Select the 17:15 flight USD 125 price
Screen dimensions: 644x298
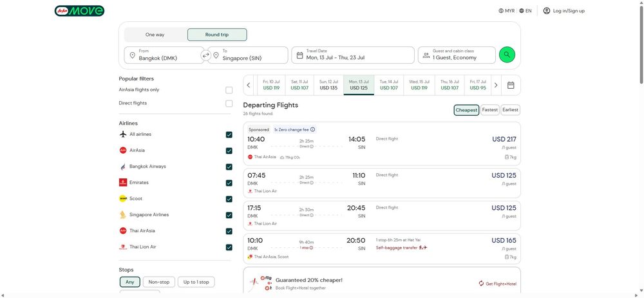(x=504, y=208)
